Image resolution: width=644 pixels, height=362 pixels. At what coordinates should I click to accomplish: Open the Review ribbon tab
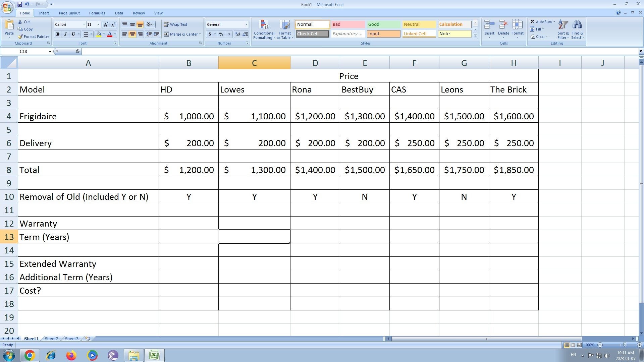(x=139, y=13)
